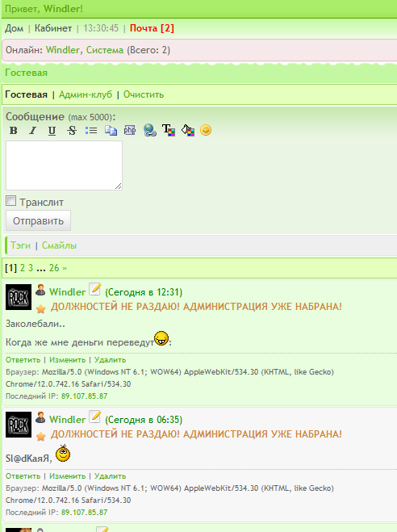Open smiley picker in toolbar
This screenshot has height=532, width=397.
coord(206,130)
